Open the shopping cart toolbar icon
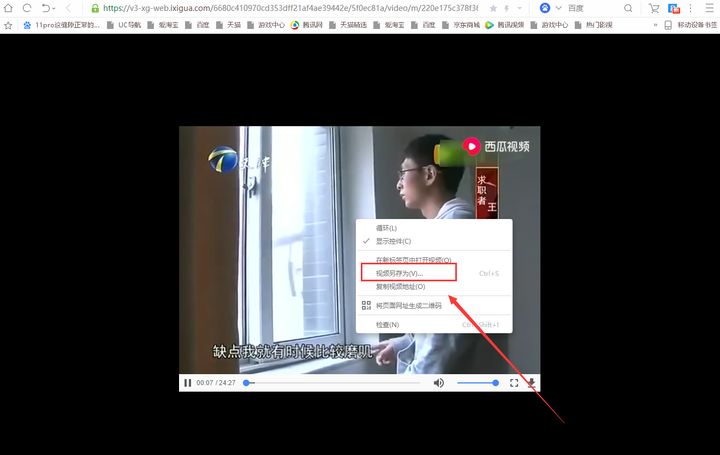The width and height of the screenshot is (720, 455). pyautogui.click(x=654, y=8)
